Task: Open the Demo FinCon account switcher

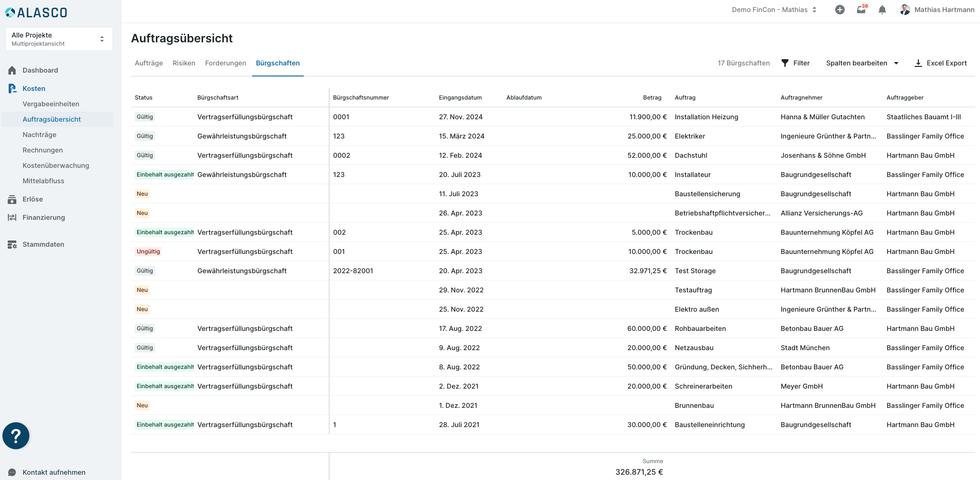Action: click(x=774, y=10)
